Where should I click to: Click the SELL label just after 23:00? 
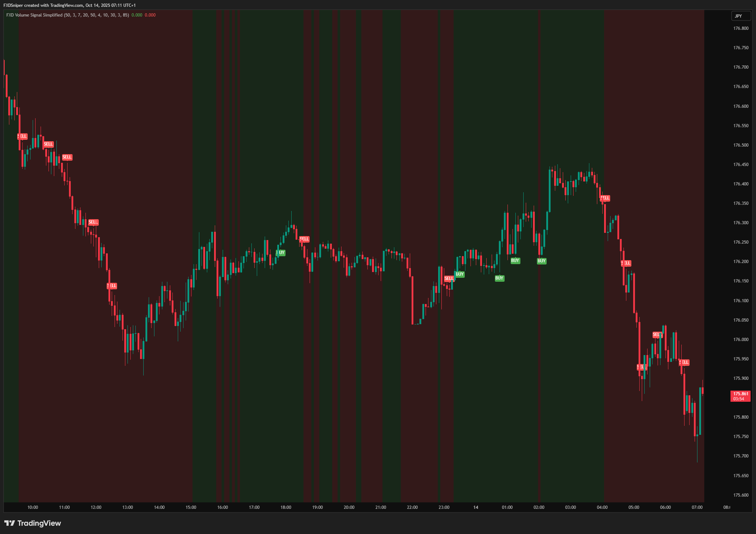(x=449, y=278)
